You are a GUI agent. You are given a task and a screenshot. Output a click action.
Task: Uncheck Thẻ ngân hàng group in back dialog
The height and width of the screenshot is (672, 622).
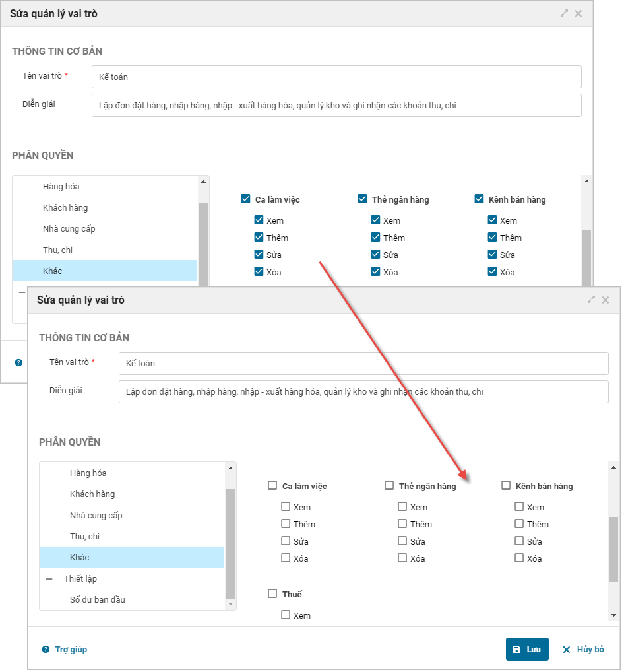click(x=362, y=199)
